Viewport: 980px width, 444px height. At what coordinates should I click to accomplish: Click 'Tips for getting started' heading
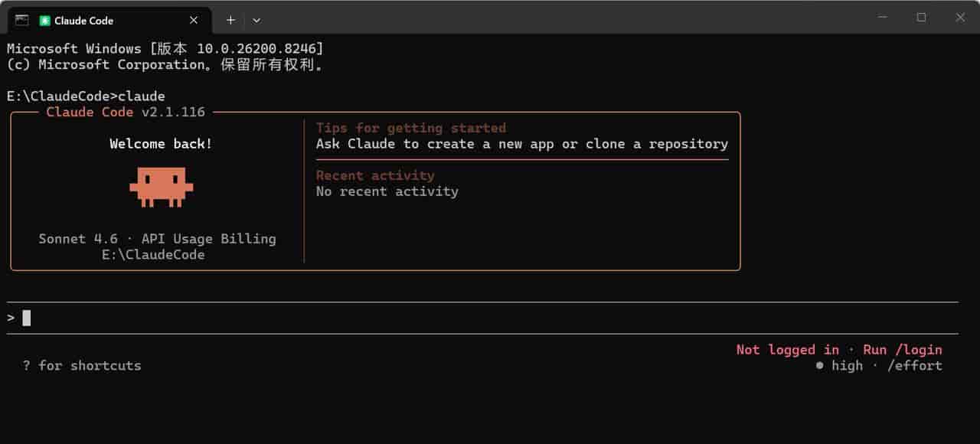[411, 128]
